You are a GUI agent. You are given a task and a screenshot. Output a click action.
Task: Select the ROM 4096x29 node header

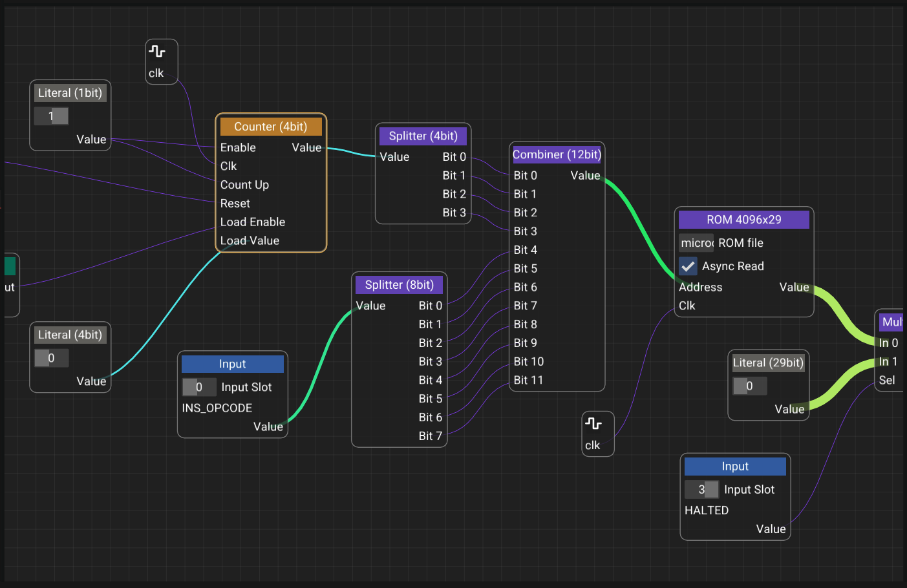[744, 220]
